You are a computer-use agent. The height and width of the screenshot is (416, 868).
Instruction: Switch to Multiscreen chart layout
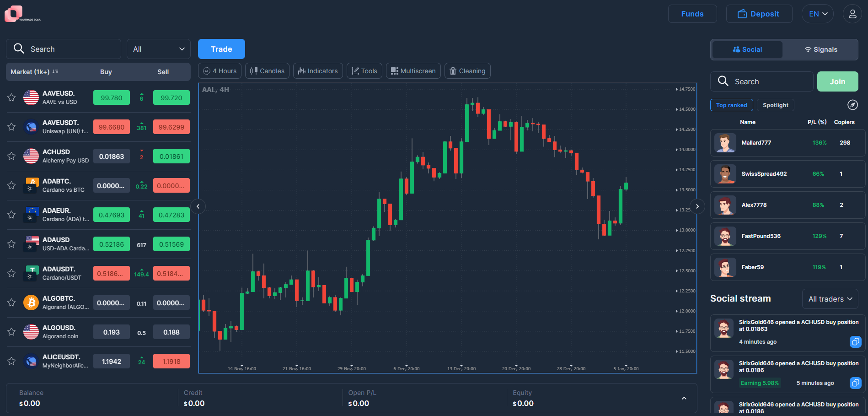(x=413, y=71)
